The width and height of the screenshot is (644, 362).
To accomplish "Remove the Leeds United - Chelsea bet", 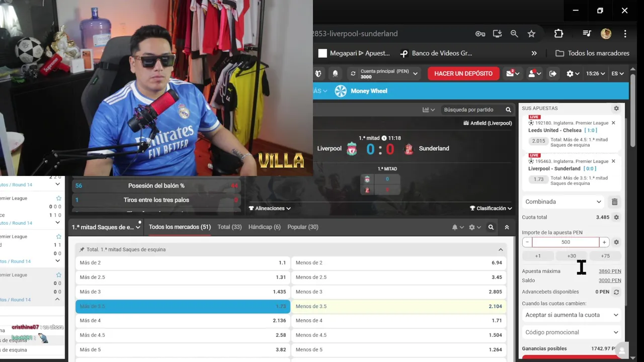I will click(613, 123).
